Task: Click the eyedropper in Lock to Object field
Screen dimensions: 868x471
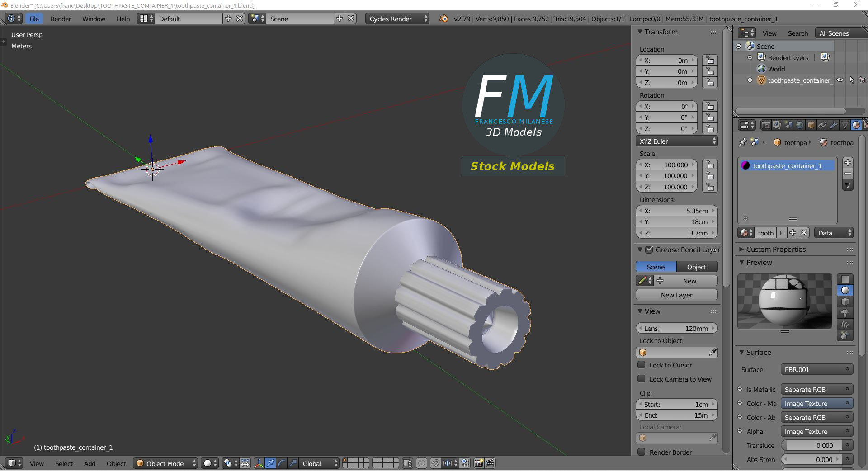Action: (x=712, y=352)
